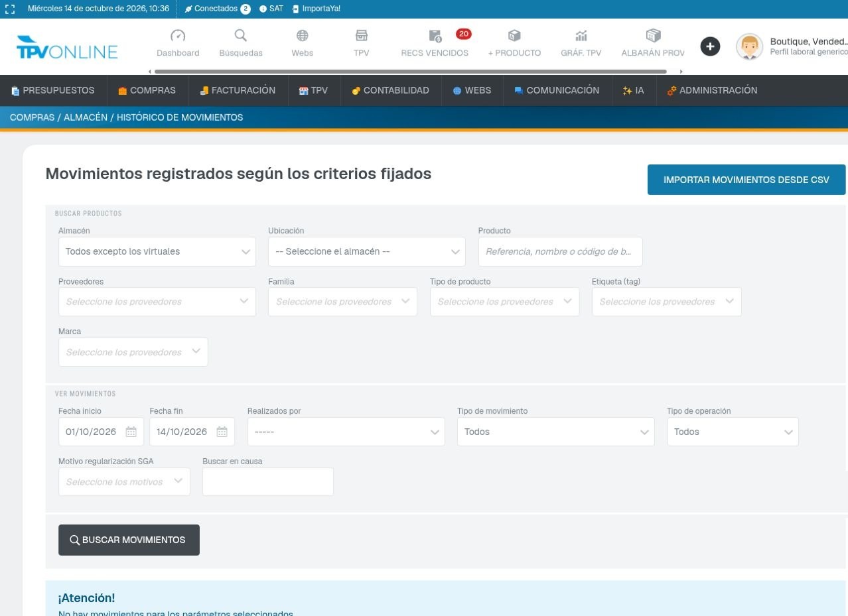Open the Proveedores multi-select
This screenshot has height=616, width=848.
(157, 302)
